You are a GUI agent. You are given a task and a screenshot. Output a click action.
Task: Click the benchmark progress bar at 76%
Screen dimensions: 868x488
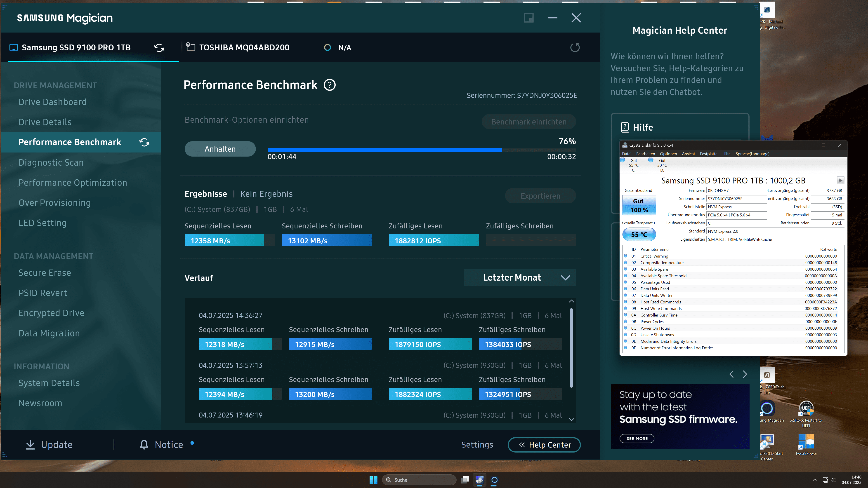coord(422,150)
